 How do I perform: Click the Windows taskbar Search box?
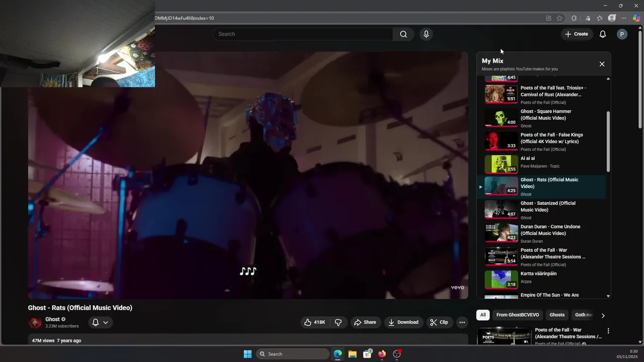[x=292, y=354]
